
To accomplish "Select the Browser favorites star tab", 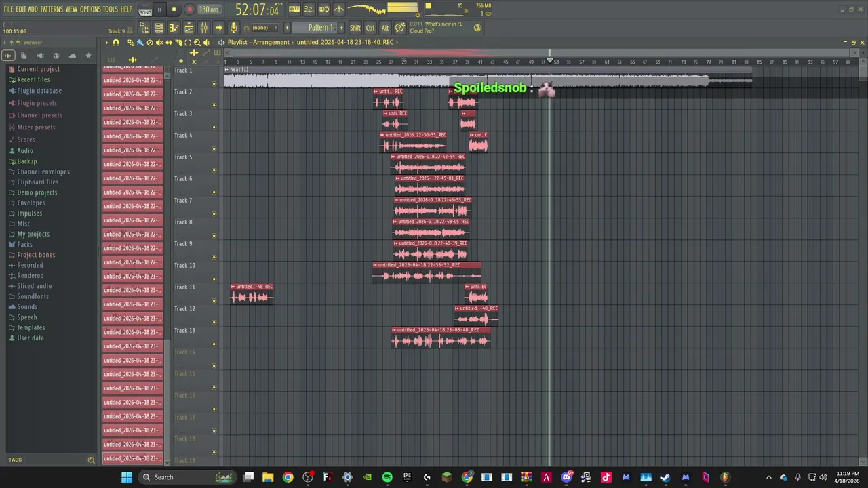I will (x=88, y=56).
